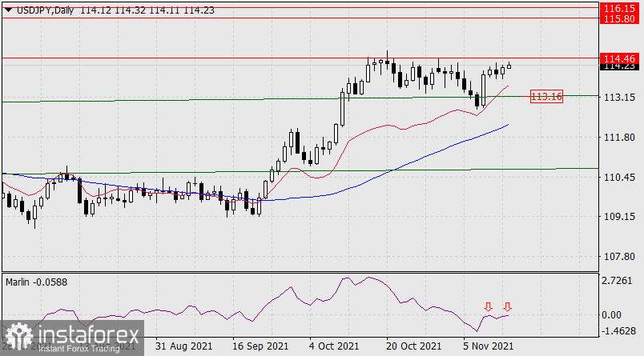644x356 pixels.
Task: Click the 110.45 price axis value
Action: [x=618, y=178]
